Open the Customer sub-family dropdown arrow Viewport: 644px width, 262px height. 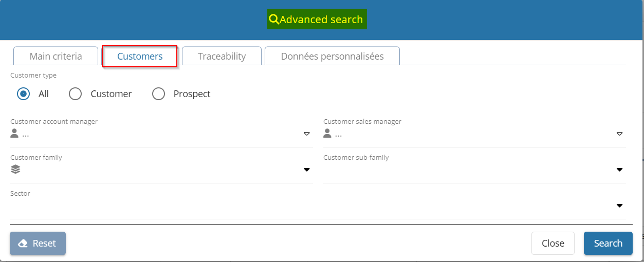(619, 170)
